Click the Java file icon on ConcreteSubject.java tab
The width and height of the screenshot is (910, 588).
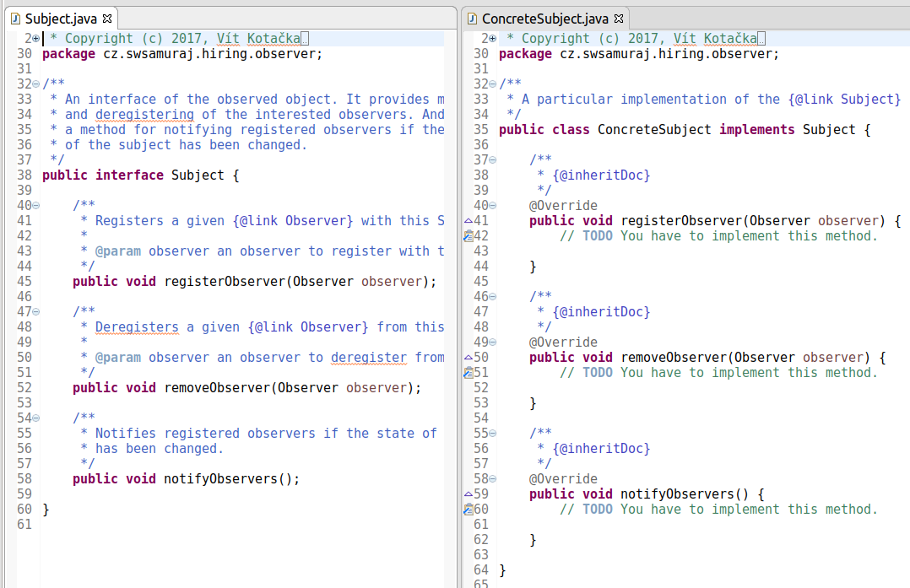coord(472,19)
